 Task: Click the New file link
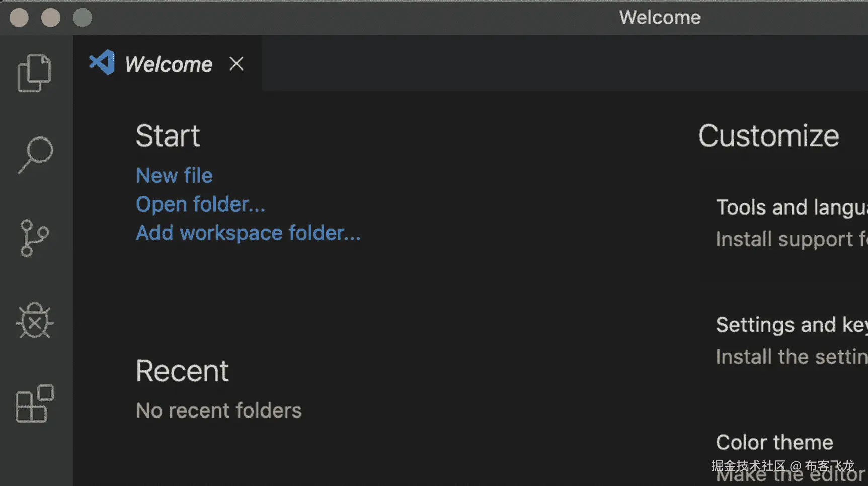point(174,176)
